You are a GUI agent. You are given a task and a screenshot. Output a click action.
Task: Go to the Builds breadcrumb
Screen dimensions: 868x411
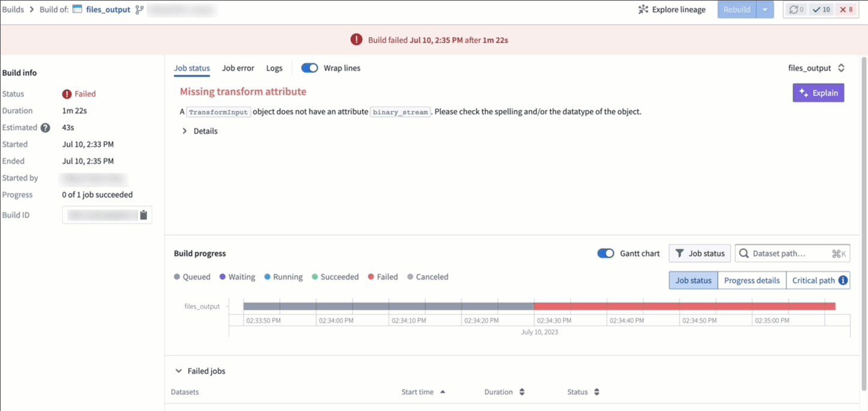(x=13, y=10)
